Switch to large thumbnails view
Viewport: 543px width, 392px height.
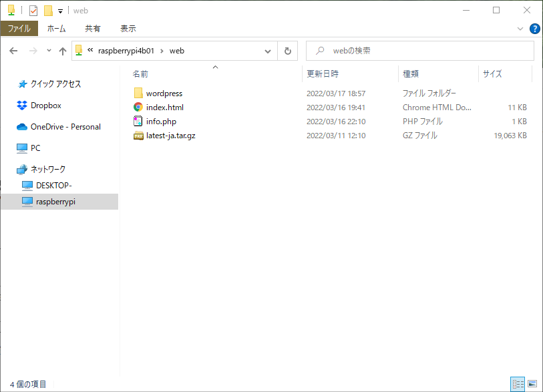532,384
